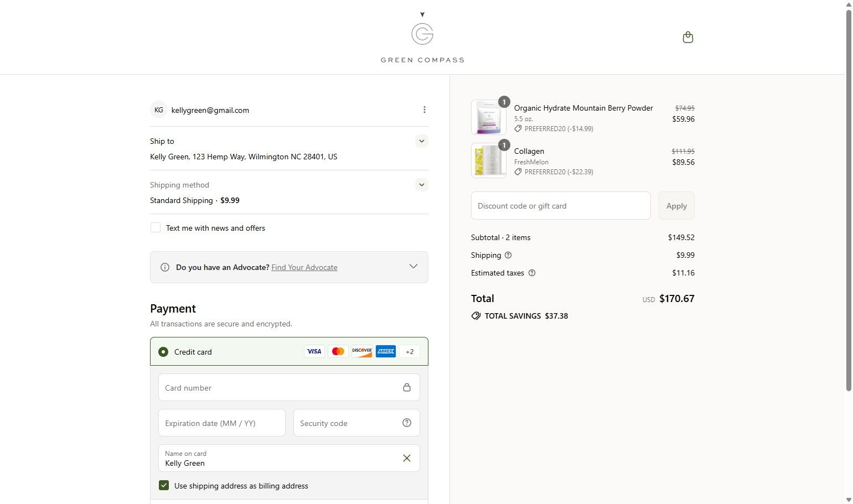Click the lock icon in Card number field
Viewport: 853px width, 504px height.
[x=407, y=387]
